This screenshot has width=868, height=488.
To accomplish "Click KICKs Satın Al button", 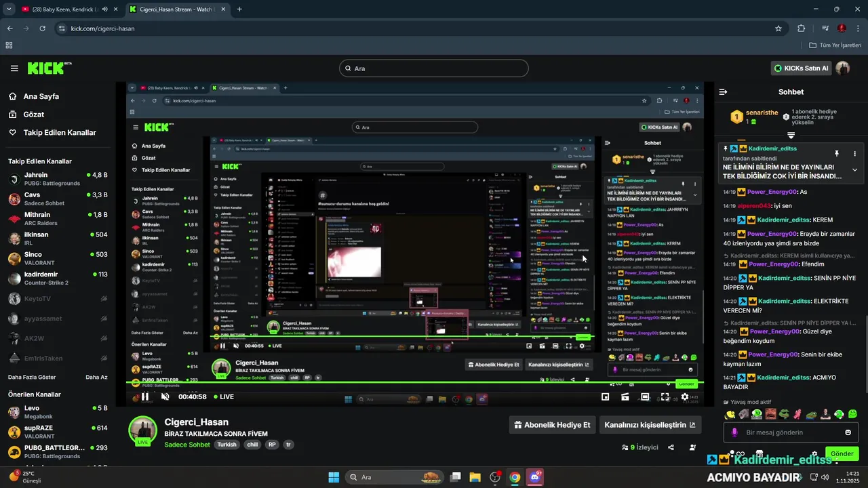I will click(802, 68).
